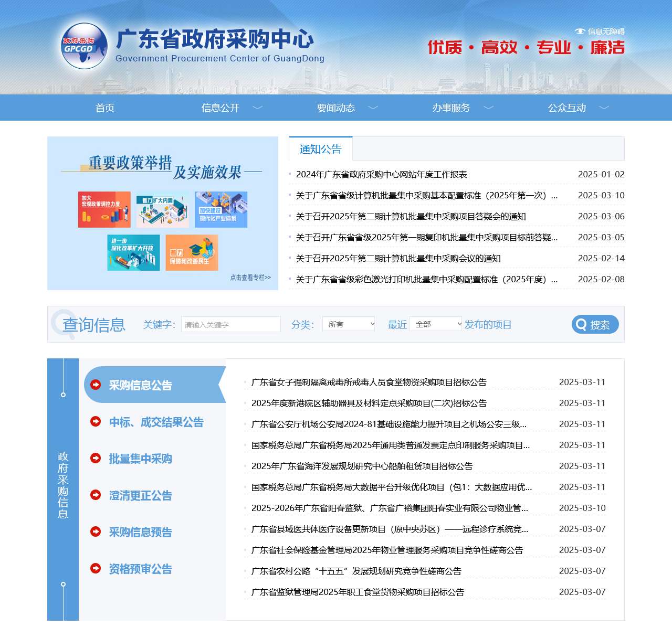The width and height of the screenshot is (672, 627).
Task: Click the 政府采购信息 vertical sidebar label
Action: coord(63,485)
